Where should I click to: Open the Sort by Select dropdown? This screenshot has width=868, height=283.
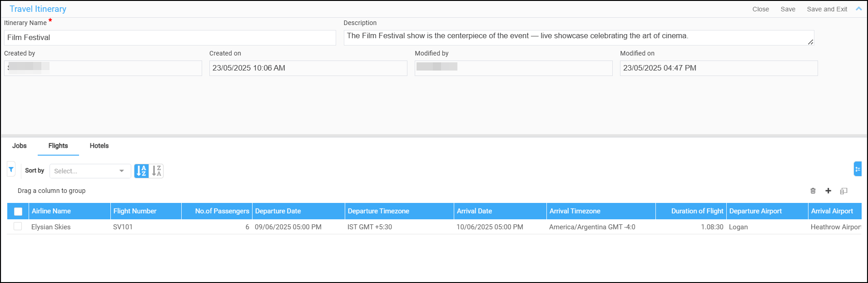pyautogui.click(x=89, y=171)
